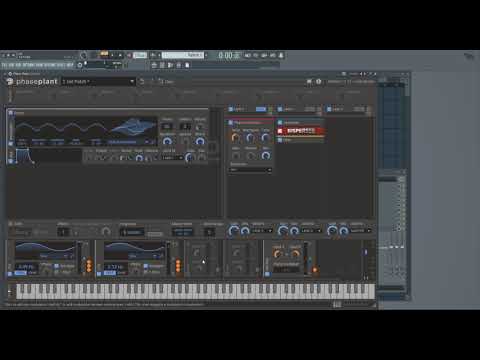Toggle the third effect below Disperser
The width and height of the screenshot is (480, 360).
(x=280, y=140)
